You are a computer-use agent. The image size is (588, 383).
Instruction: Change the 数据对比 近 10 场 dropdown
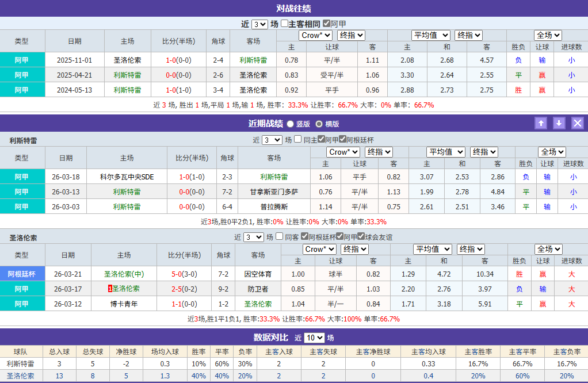click(314, 338)
